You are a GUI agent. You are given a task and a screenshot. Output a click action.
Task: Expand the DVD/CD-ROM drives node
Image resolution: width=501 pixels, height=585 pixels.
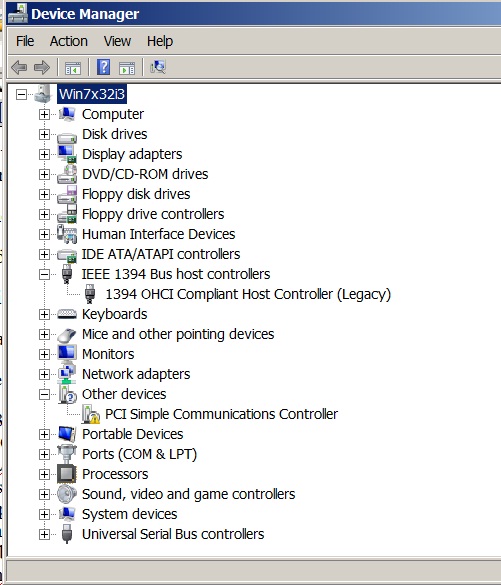44,174
